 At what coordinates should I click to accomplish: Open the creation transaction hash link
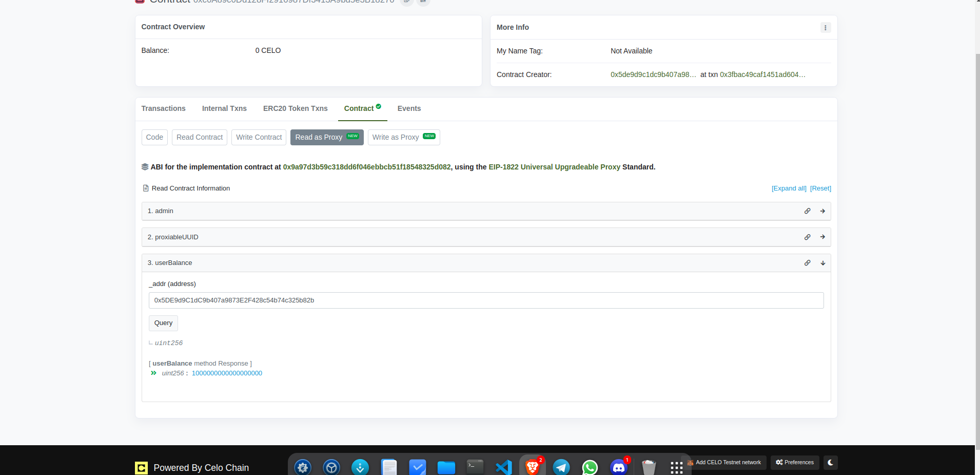[x=762, y=74]
